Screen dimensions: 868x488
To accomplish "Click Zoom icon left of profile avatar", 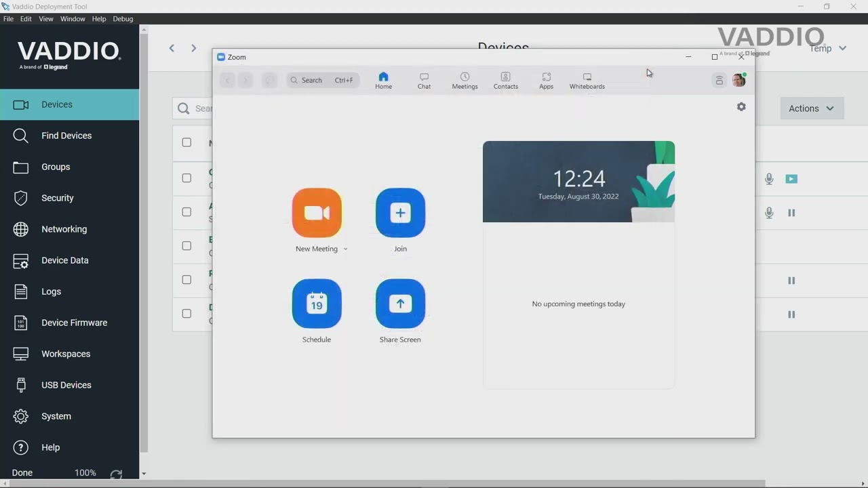I will 719,80.
